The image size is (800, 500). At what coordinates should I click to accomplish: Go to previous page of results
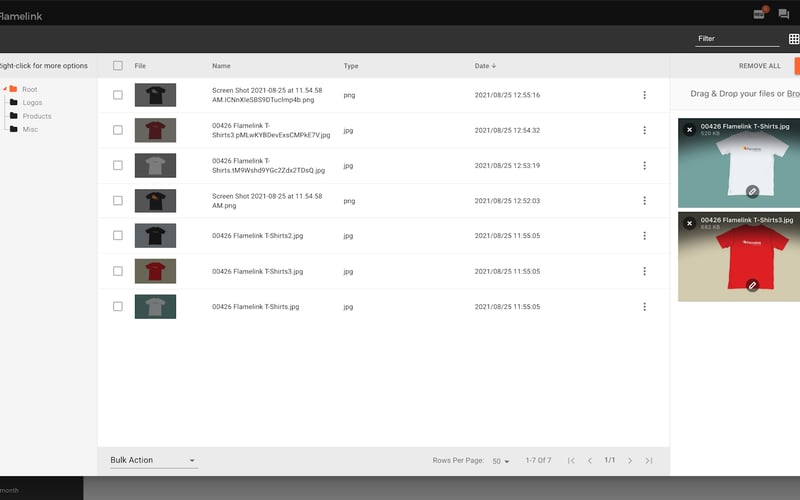(x=590, y=461)
